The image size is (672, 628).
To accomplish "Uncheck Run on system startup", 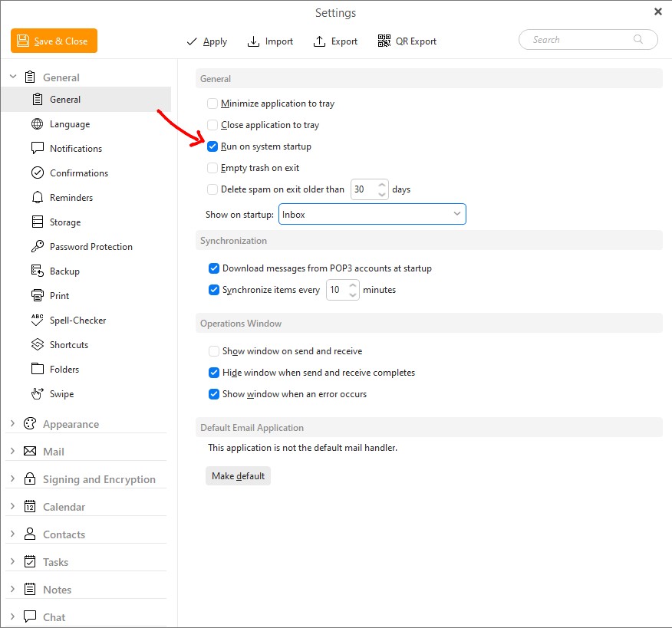I will click(x=212, y=146).
